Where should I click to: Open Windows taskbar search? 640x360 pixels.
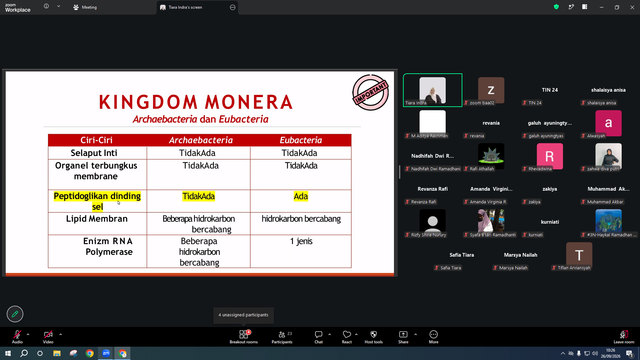click(24, 353)
